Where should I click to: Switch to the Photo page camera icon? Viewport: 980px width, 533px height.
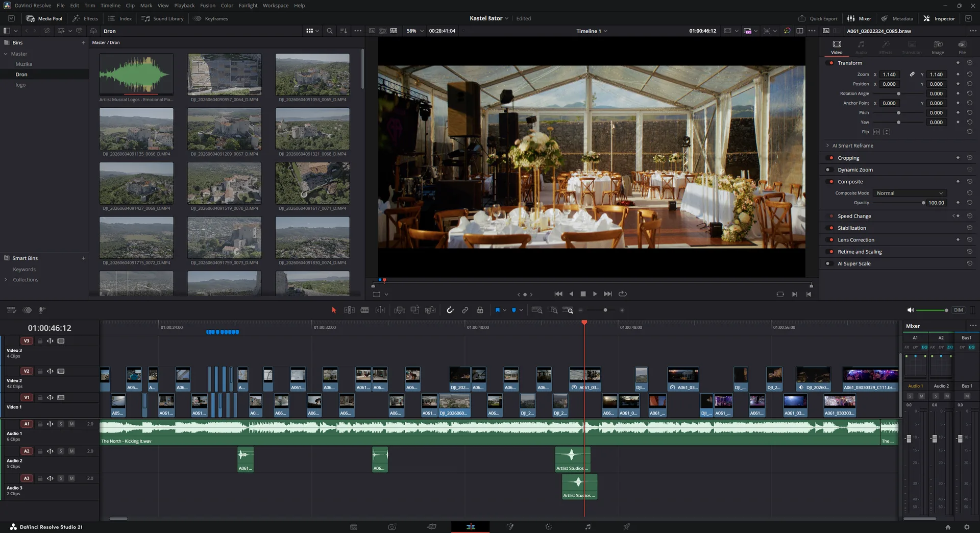click(392, 527)
